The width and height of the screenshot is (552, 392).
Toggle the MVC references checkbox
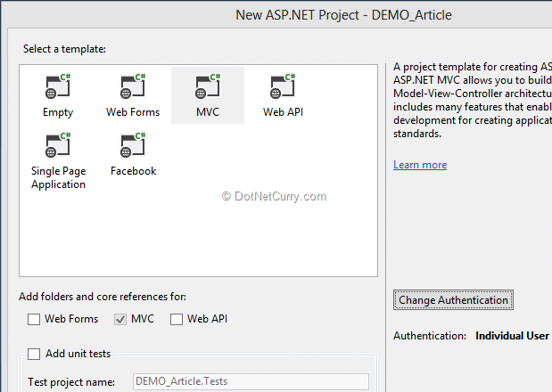coord(120,319)
